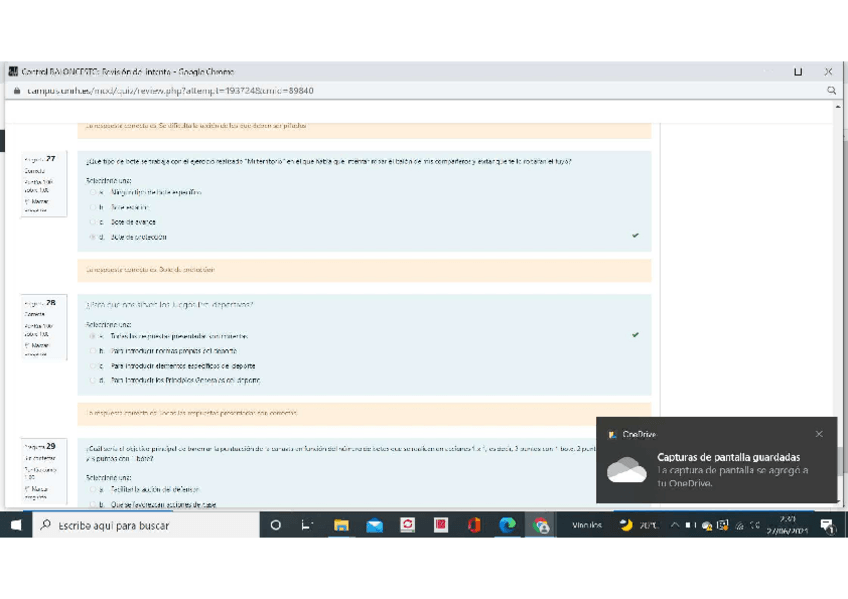This screenshot has width=848, height=599.
Task: Click the page scrollbar's up arrow
Action: click(x=838, y=106)
